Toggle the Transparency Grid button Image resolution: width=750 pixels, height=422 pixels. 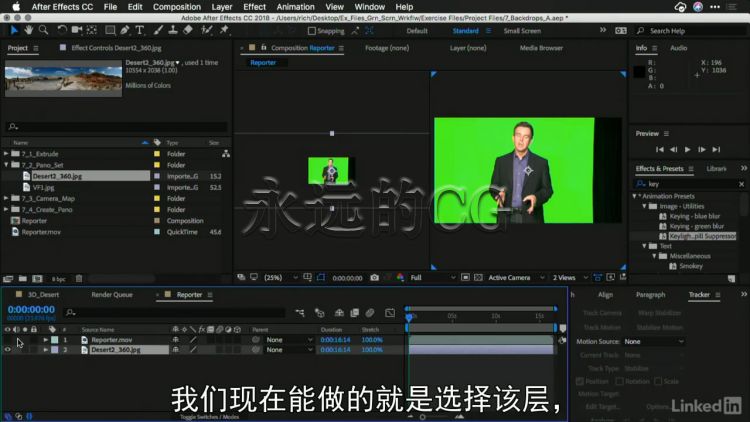point(478,278)
